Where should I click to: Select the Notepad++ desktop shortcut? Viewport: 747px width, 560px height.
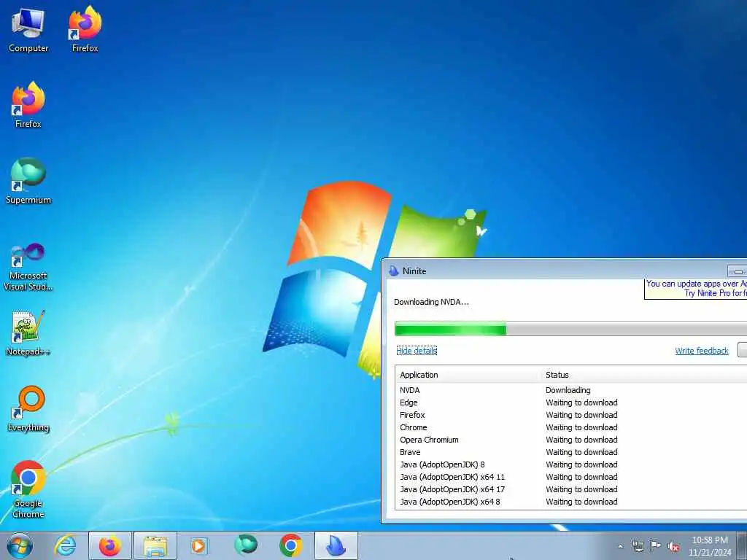[x=28, y=332]
